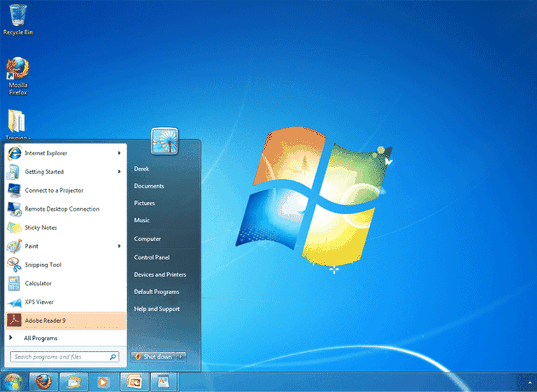Open Default Programs
Screen dimensions: 537x392
(x=157, y=291)
